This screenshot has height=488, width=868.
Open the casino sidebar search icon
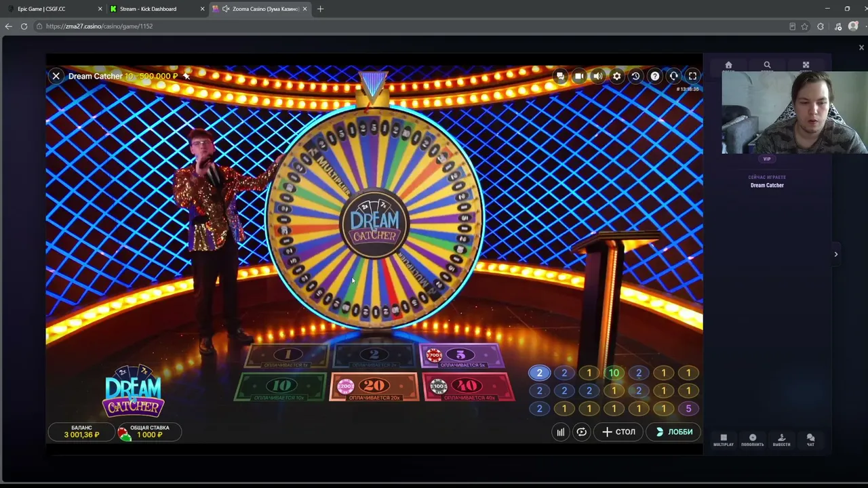tap(767, 66)
